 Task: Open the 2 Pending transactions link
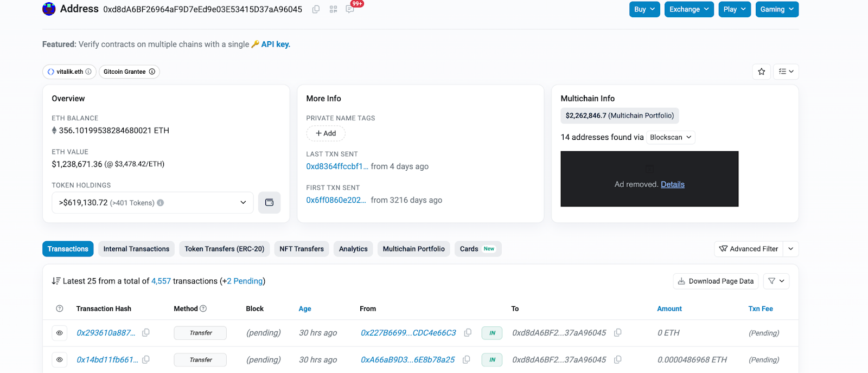[244, 281]
